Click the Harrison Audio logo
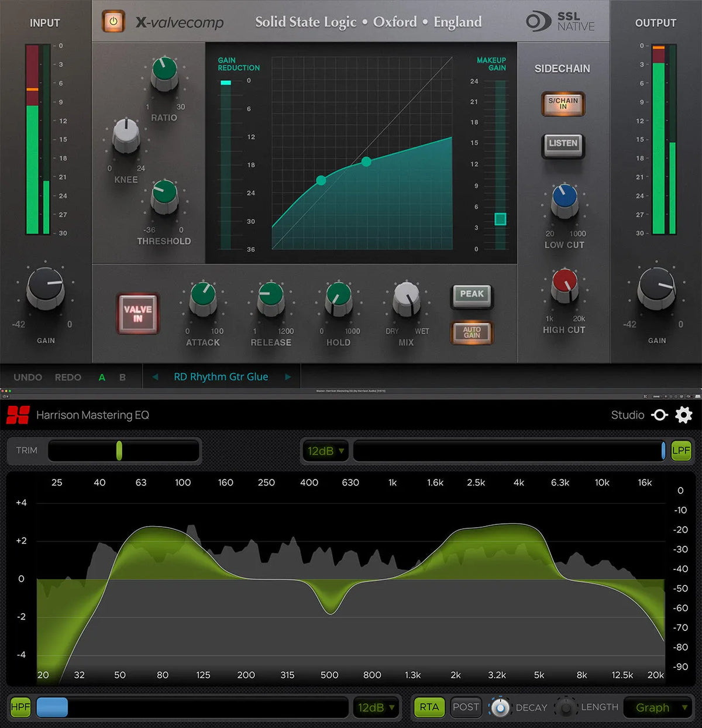Image resolution: width=702 pixels, height=728 pixels. pyautogui.click(x=19, y=415)
